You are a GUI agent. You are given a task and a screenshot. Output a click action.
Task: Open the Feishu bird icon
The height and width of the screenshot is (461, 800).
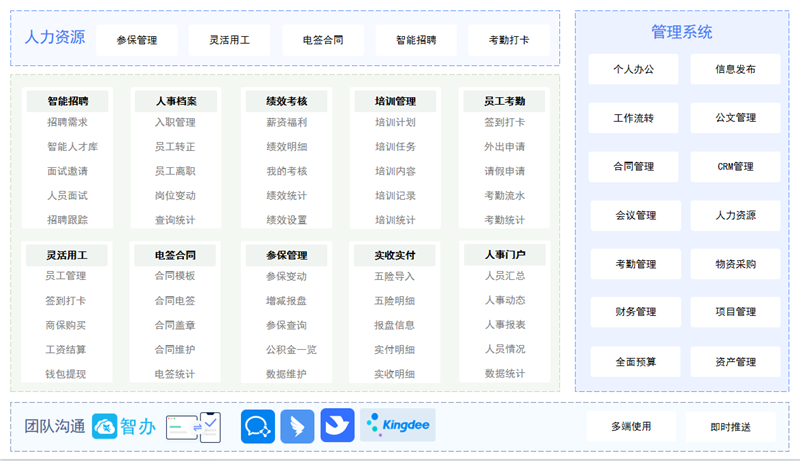pos(337,426)
